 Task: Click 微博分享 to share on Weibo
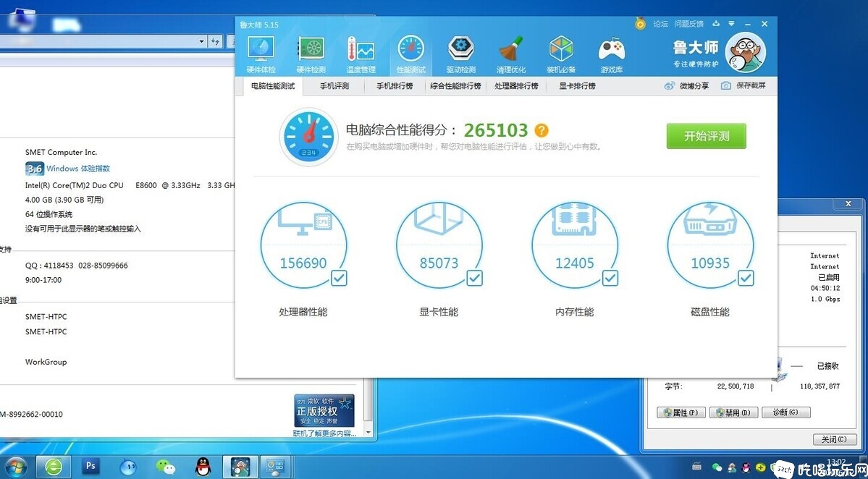(687, 85)
